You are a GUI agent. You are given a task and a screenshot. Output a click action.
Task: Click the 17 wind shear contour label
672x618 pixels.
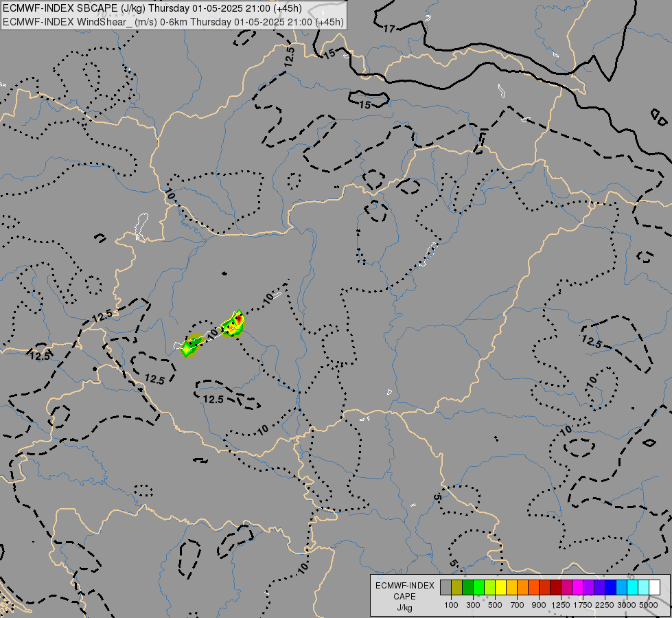coord(389,29)
